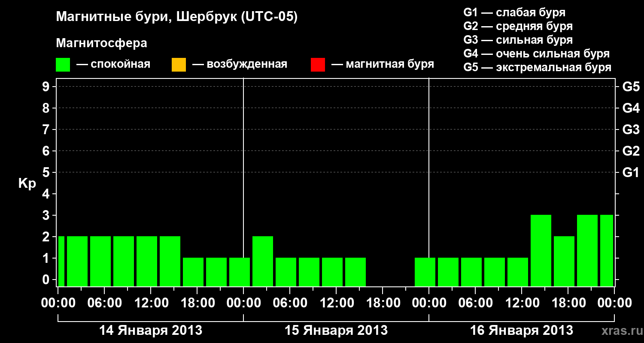Image resolution: width=644 pixels, height=343 pixels.
Task: Click the 12:00 time label of 15 Января
Action: point(336,303)
